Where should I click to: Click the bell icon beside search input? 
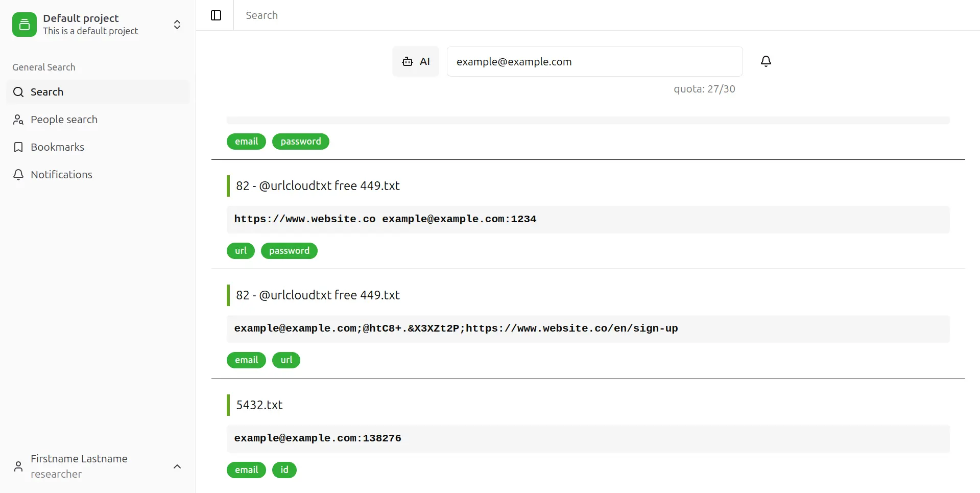pyautogui.click(x=766, y=61)
